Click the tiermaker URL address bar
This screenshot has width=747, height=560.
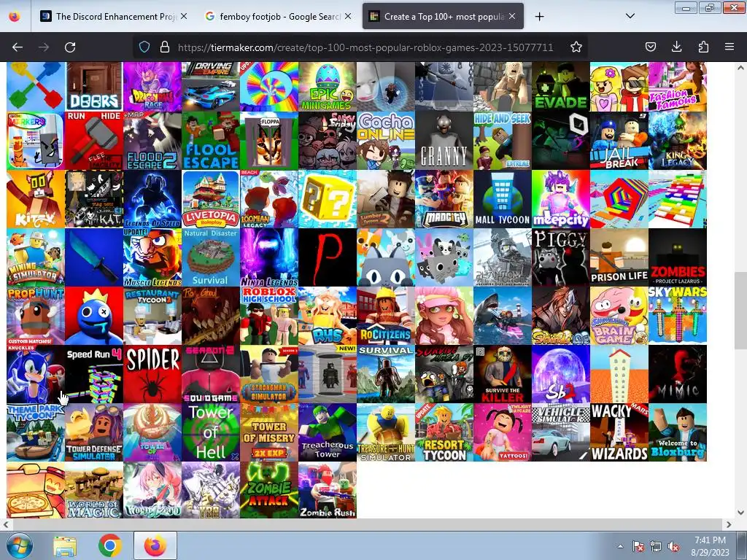(x=365, y=47)
